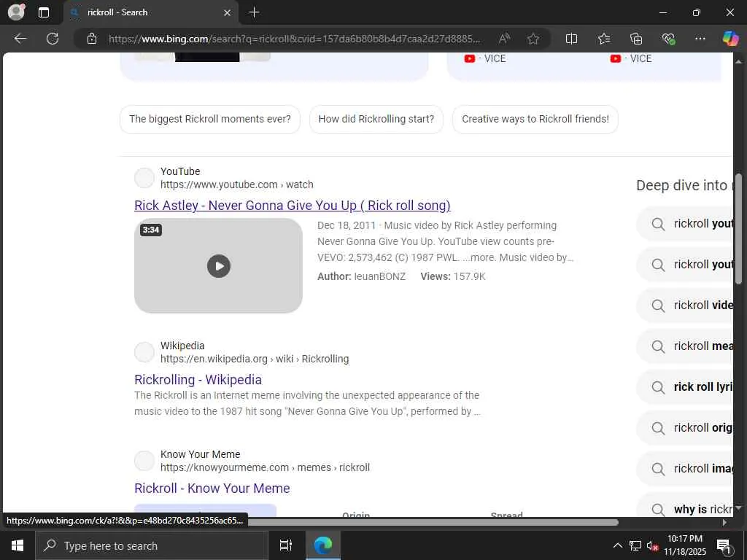Select 'rickroll orig' related search
The image size is (747, 560).
coord(685,428)
